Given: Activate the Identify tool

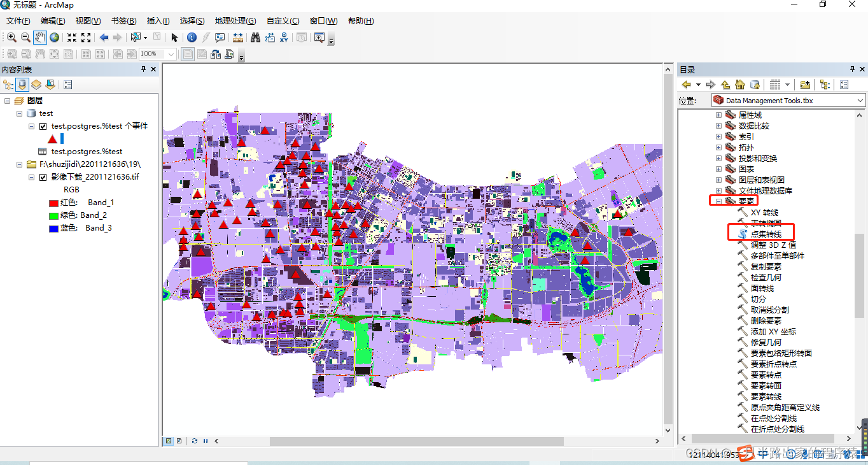Looking at the screenshot, I should coord(192,38).
